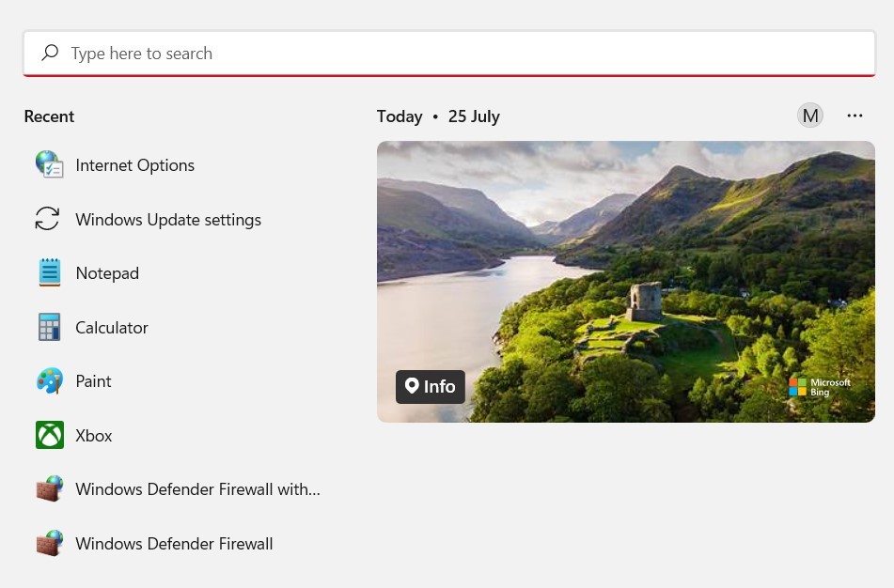Select the Paint palette icon

(50, 380)
